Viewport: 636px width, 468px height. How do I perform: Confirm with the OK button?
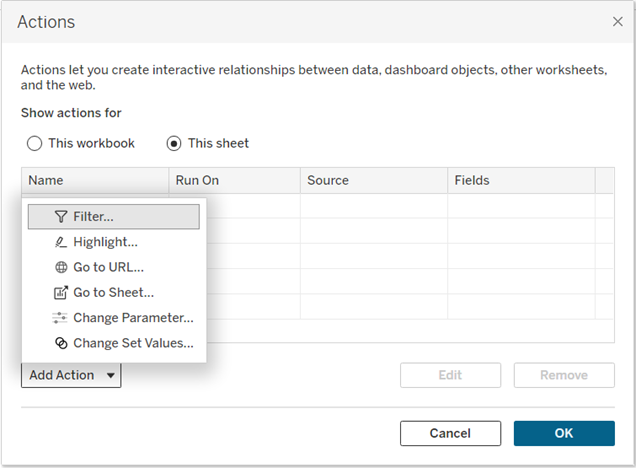564,433
